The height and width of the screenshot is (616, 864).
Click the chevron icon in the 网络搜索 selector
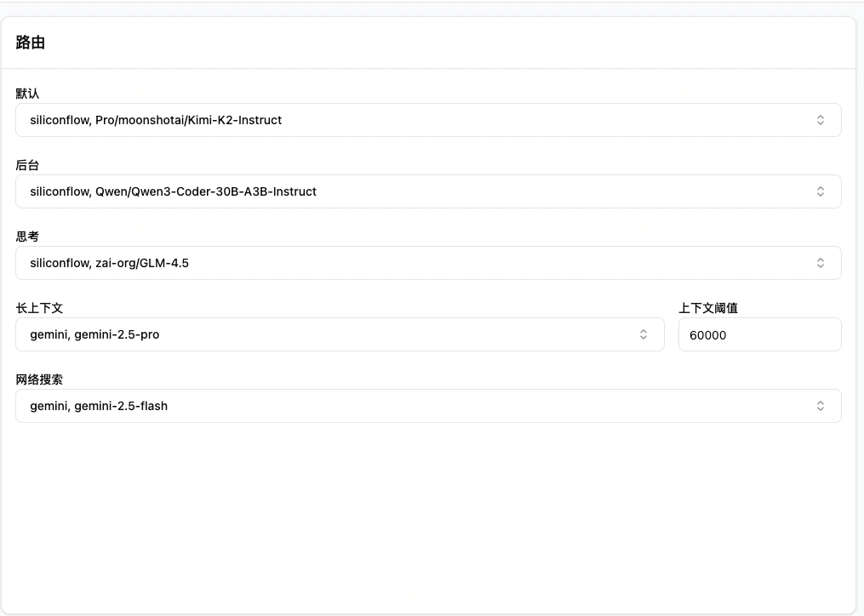pyautogui.click(x=821, y=406)
